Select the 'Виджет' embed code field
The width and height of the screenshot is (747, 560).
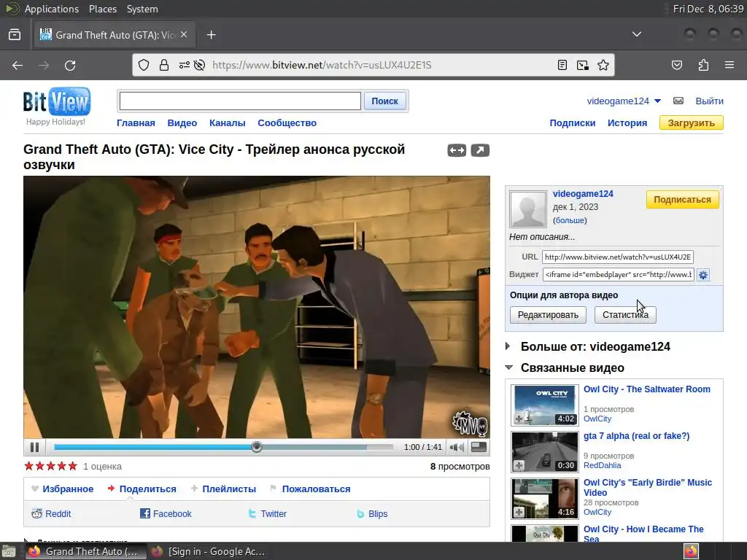point(618,274)
